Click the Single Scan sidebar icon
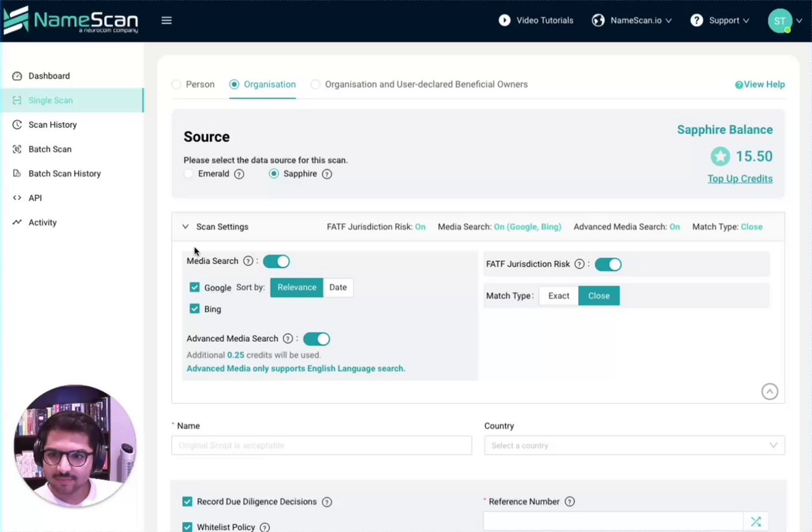Viewport: 812px width, 532px height. (x=17, y=100)
